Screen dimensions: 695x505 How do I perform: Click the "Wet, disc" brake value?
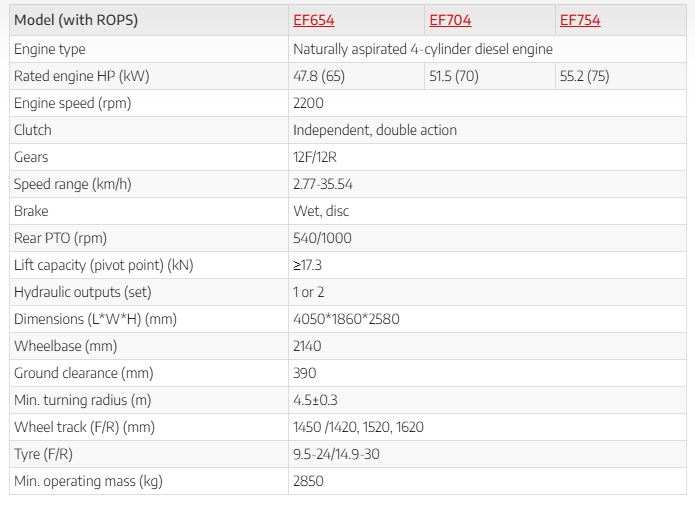tap(321, 211)
